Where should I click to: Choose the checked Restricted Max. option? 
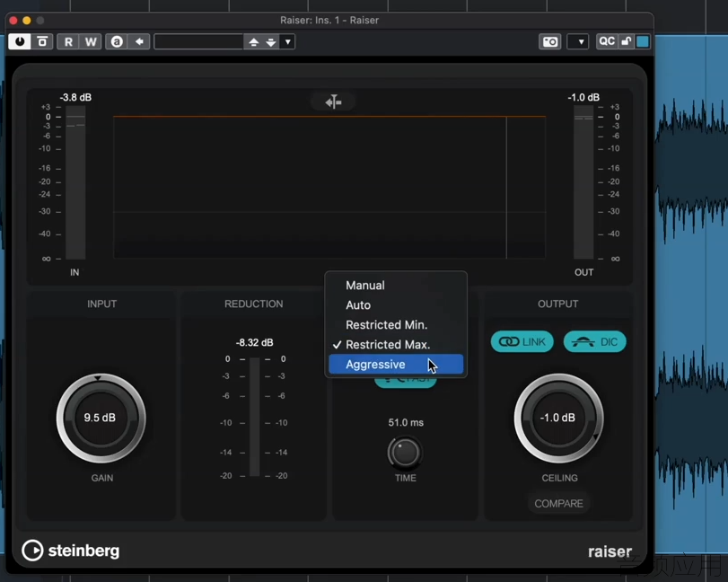click(x=396, y=345)
